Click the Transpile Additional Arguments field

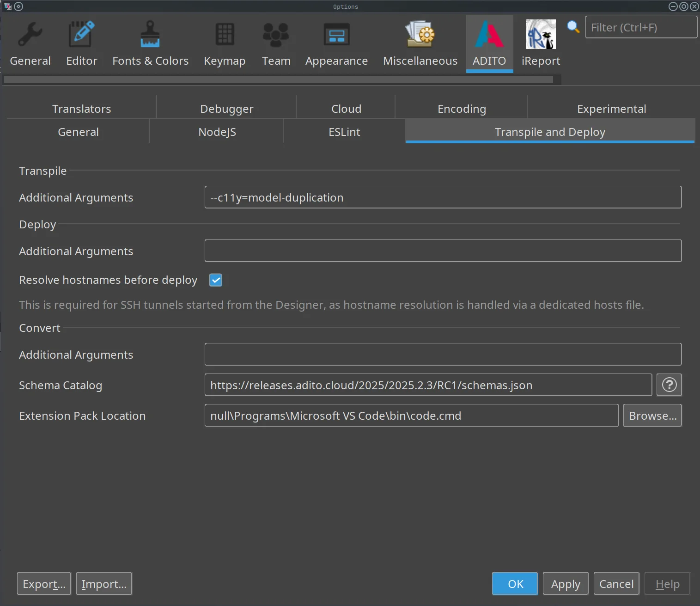(x=443, y=197)
